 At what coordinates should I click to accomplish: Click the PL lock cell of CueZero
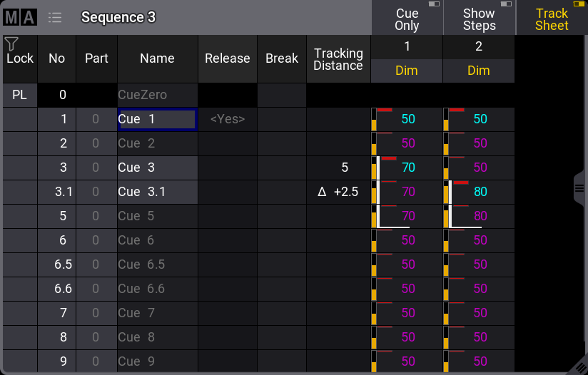click(x=19, y=95)
